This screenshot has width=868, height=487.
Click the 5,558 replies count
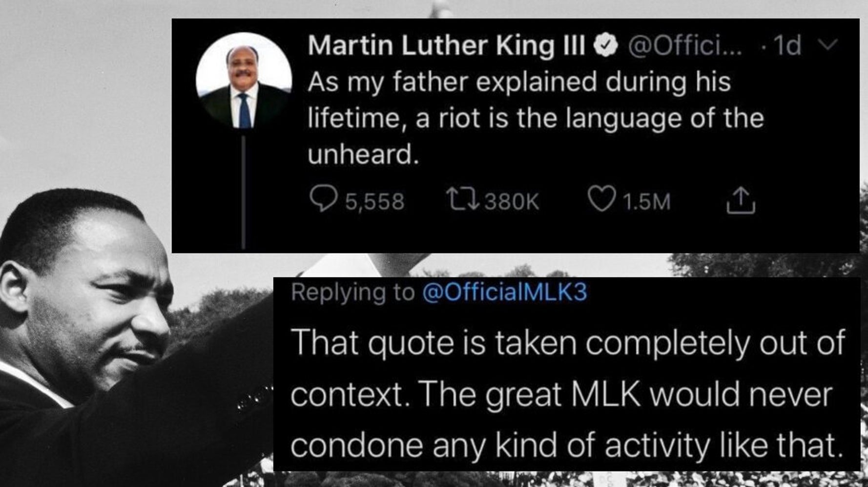click(x=375, y=202)
